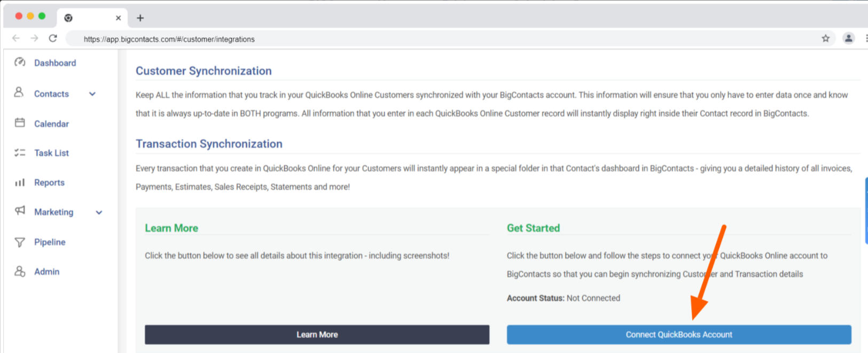The width and height of the screenshot is (868, 353).
Task: Click the browser address bar URL
Action: point(169,39)
